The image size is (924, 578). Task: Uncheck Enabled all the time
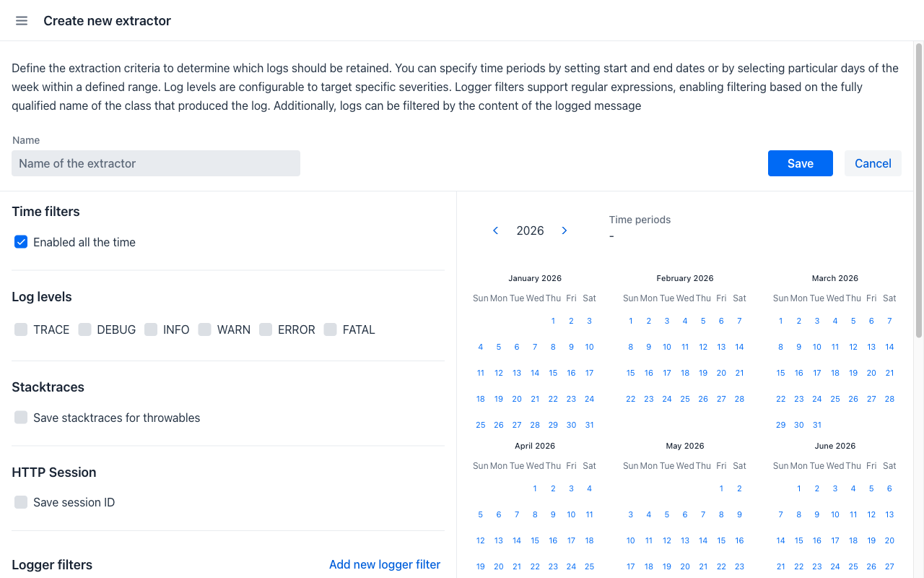pyautogui.click(x=21, y=242)
